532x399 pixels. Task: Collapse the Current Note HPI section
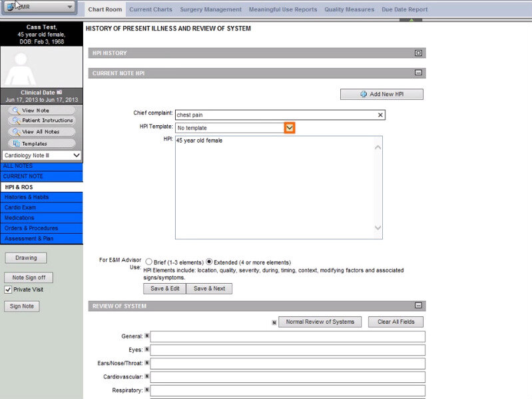click(418, 73)
